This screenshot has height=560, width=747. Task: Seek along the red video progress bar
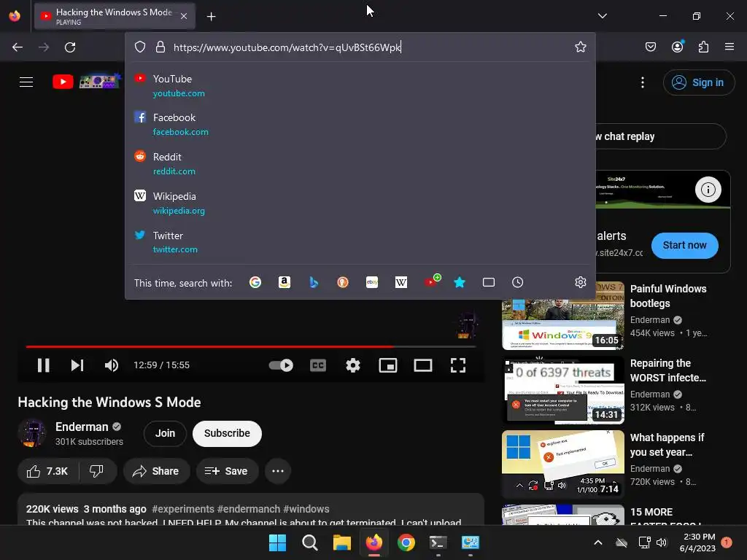[x=251, y=346]
